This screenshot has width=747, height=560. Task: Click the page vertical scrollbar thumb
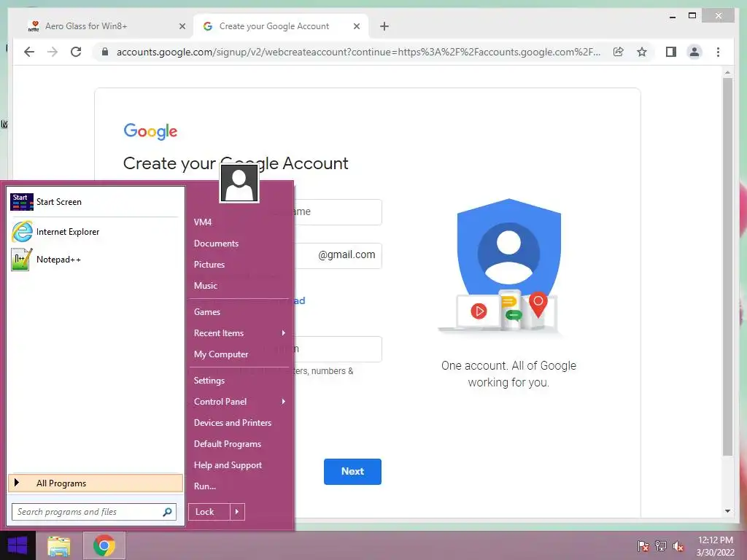coord(727,267)
